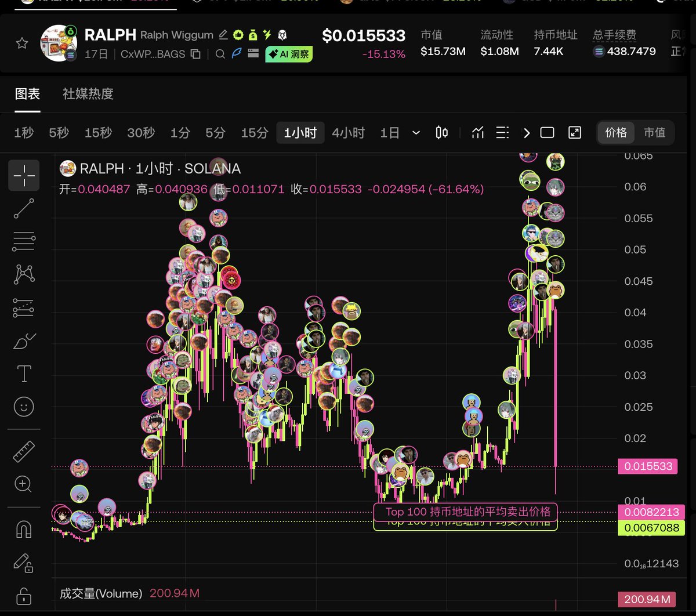Viewport: 696px width, 616px height.
Task: Expand more timeframe options chevron
Action: pyautogui.click(x=416, y=133)
